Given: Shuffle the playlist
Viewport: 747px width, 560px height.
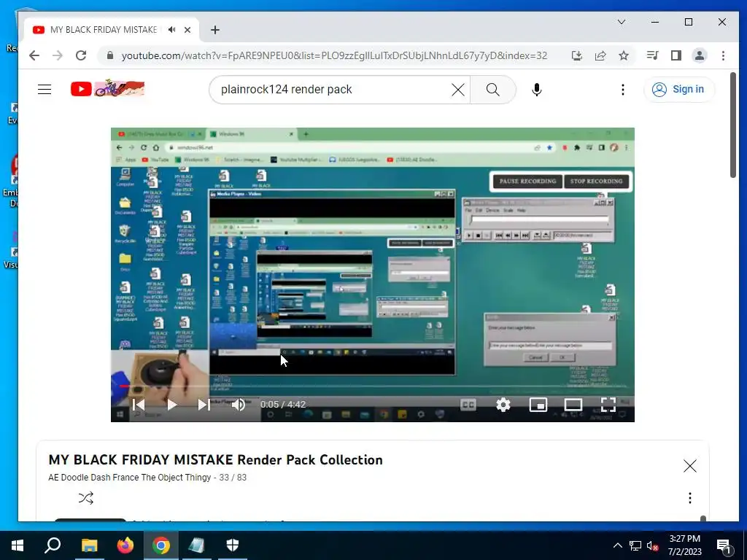Looking at the screenshot, I should point(86,498).
